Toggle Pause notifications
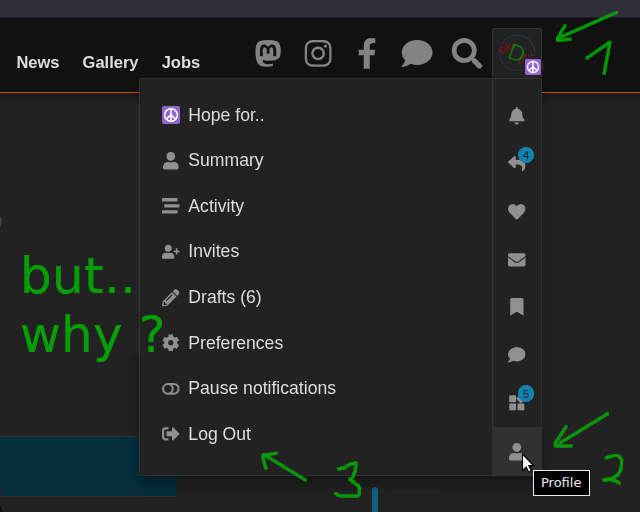 pyautogui.click(x=249, y=388)
